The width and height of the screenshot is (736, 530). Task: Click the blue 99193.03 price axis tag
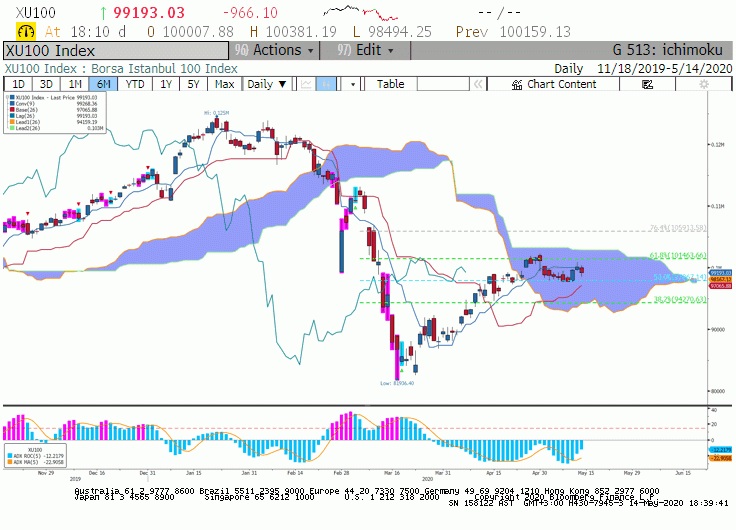(x=721, y=273)
